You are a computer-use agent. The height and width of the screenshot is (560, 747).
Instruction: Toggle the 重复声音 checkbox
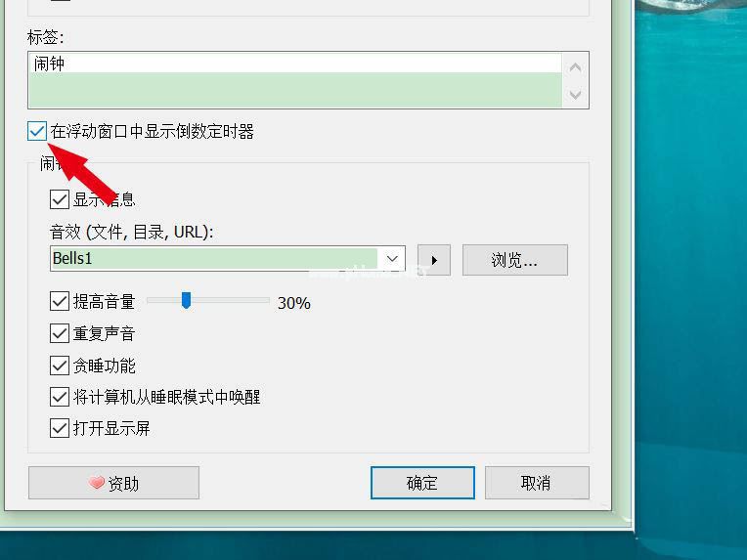(60, 333)
